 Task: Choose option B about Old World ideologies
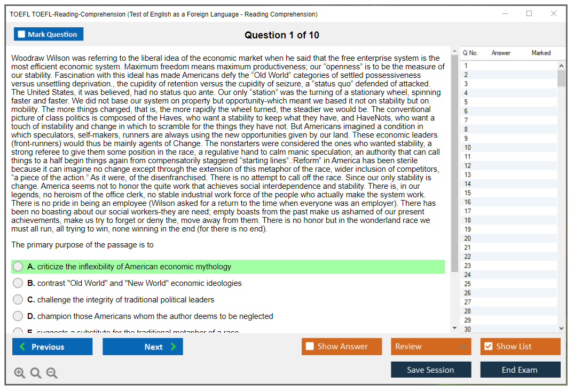pyautogui.click(x=18, y=283)
